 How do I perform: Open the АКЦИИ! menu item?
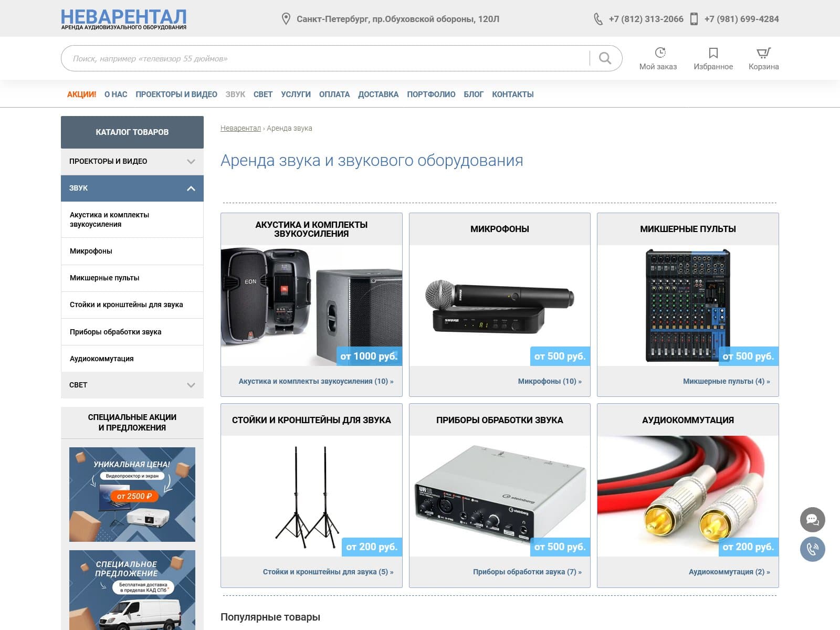tap(81, 94)
